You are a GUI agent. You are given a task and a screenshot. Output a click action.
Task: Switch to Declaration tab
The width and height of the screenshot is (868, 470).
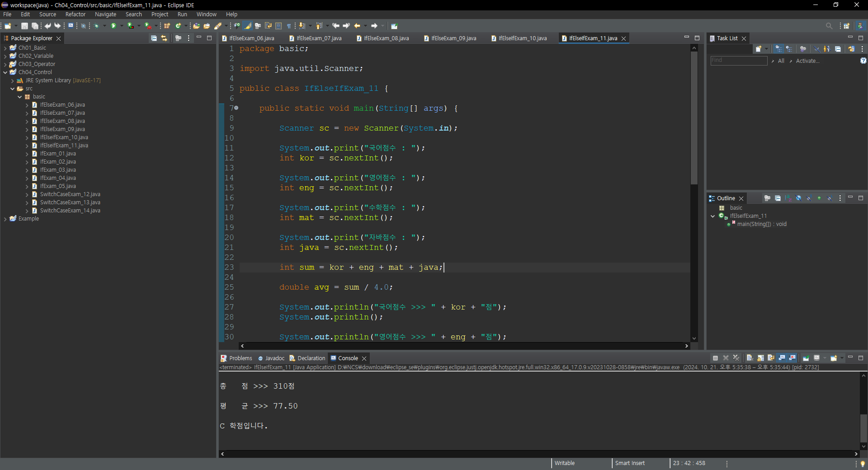click(x=307, y=358)
